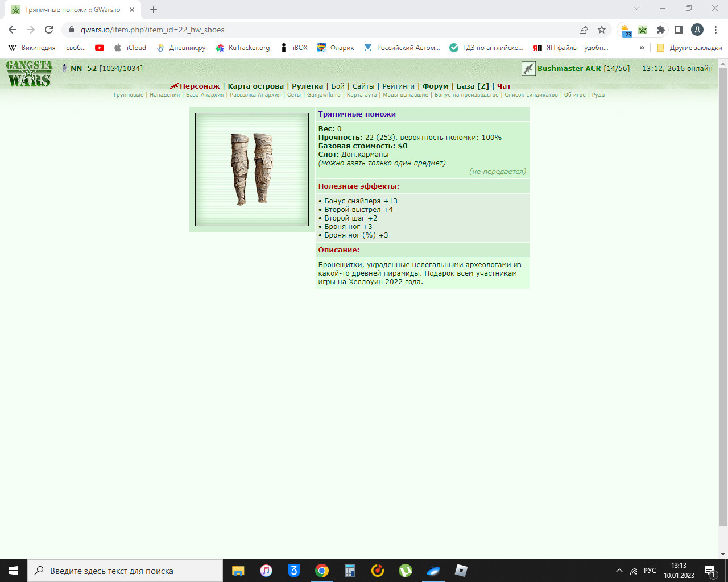Go to Персонаж menu
This screenshot has width=728, height=582.
click(x=200, y=86)
